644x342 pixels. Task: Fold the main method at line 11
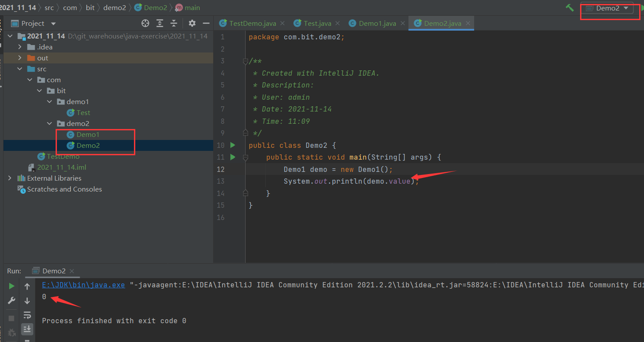pyautogui.click(x=246, y=157)
